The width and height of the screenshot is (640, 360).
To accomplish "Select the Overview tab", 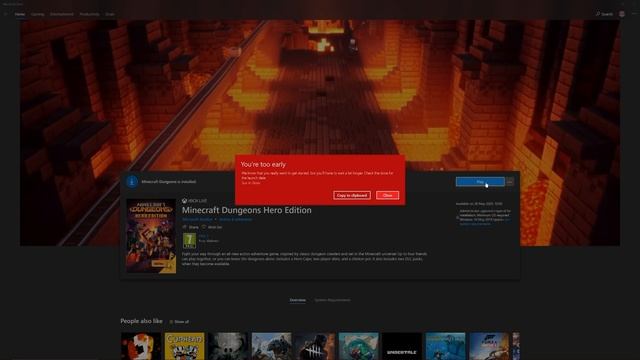I will (298, 300).
